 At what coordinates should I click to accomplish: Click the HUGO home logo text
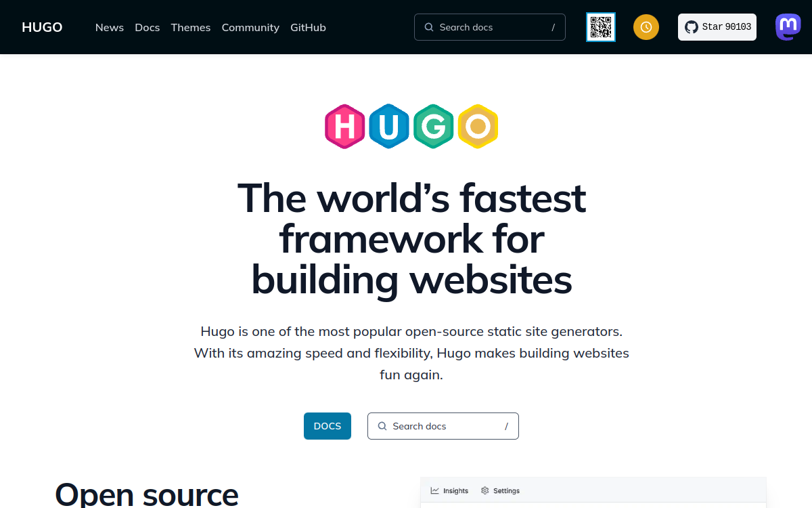pyautogui.click(x=42, y=27)
